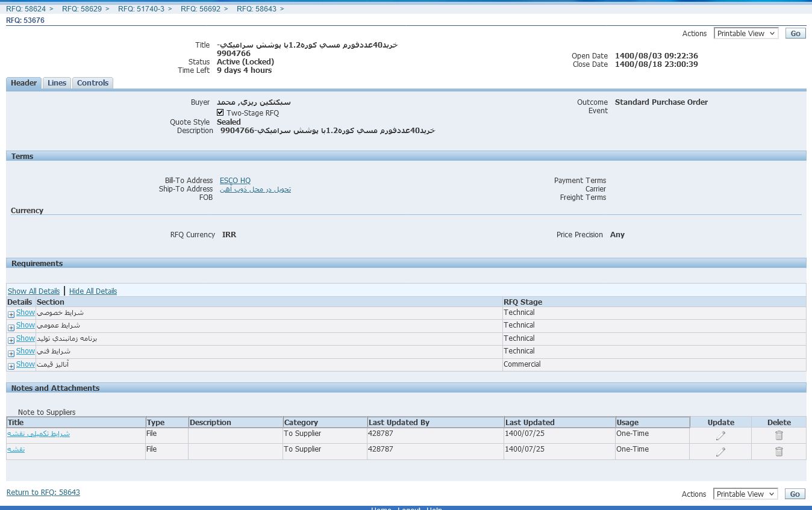The image size is (812, 510).
Task: Click the plus icon beside شرايط خصوصي
Action: tap(11, 314)
